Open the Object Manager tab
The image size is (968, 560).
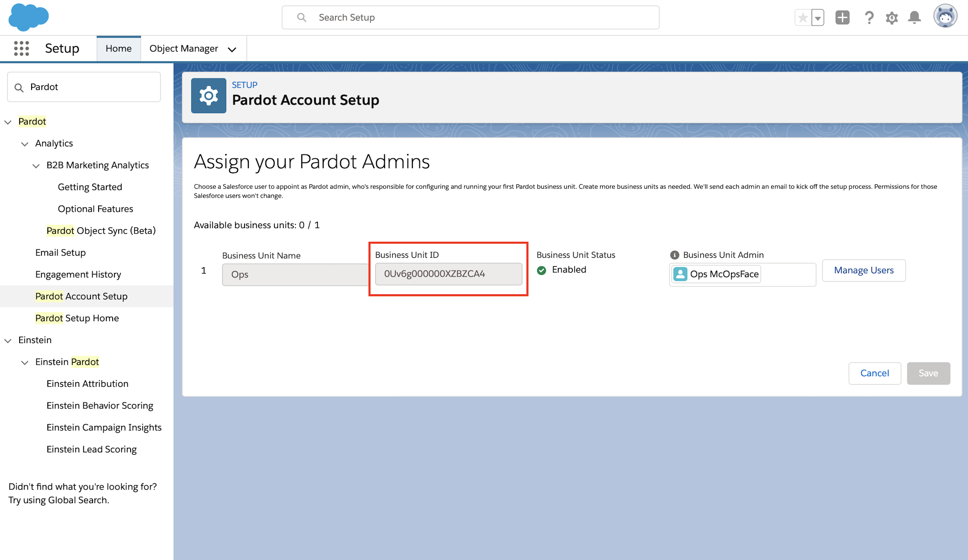(x=184, y=49)
